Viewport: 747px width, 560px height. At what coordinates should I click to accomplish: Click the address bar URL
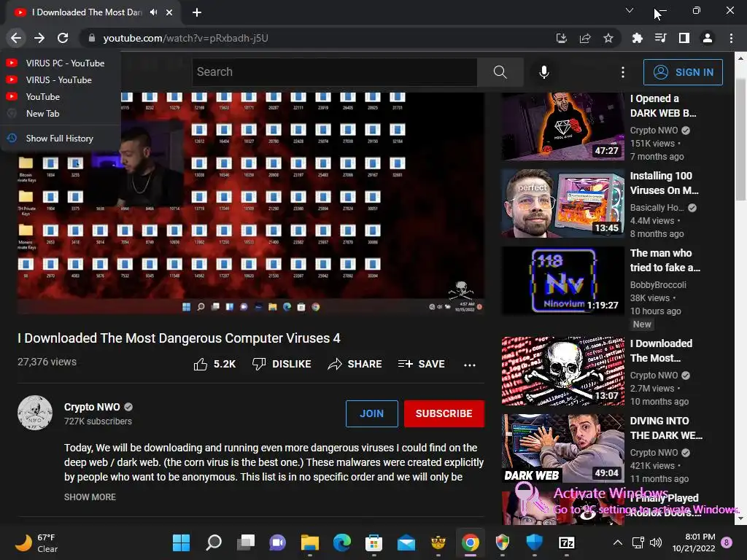click(x=185, y=38)
